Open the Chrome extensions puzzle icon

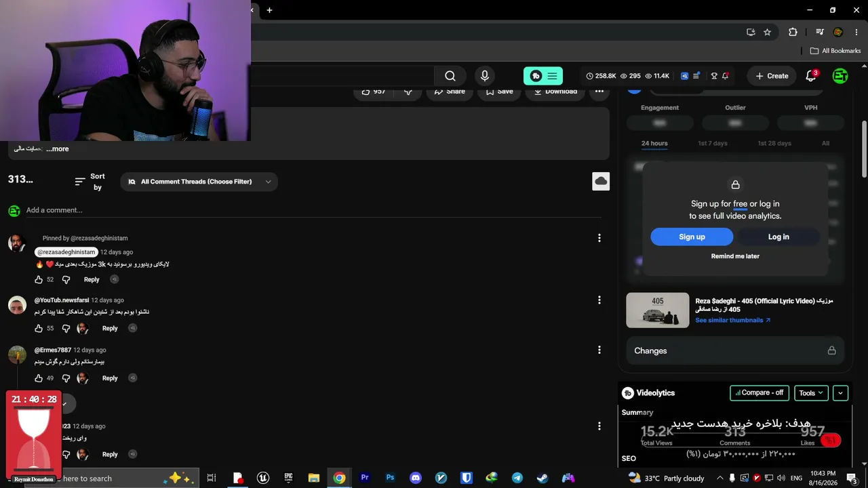coord(793,32)
